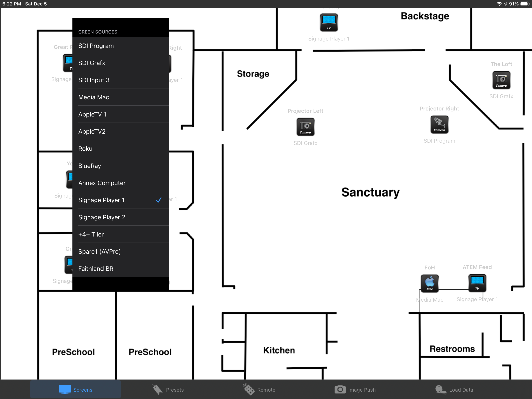Tap the GREEN SOURCES header

(x=98, y=32)
